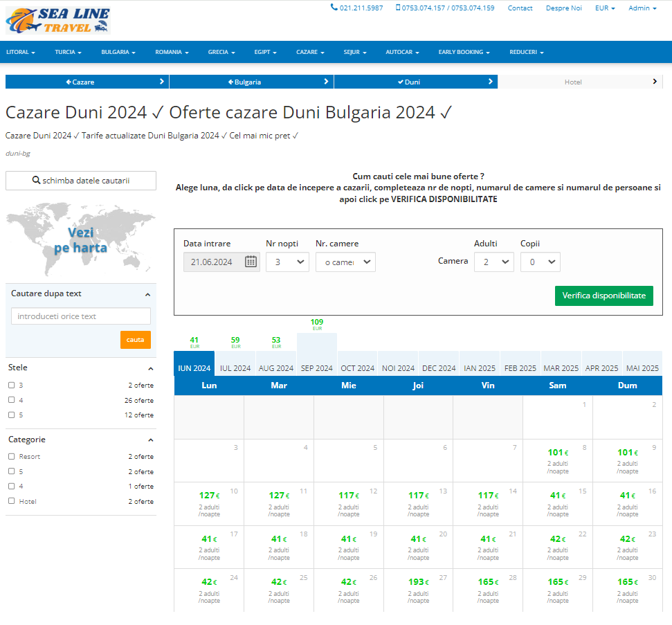Collapse the Categorie filter section
Viewport: 672px width, 625px height.
coord(150,440)
